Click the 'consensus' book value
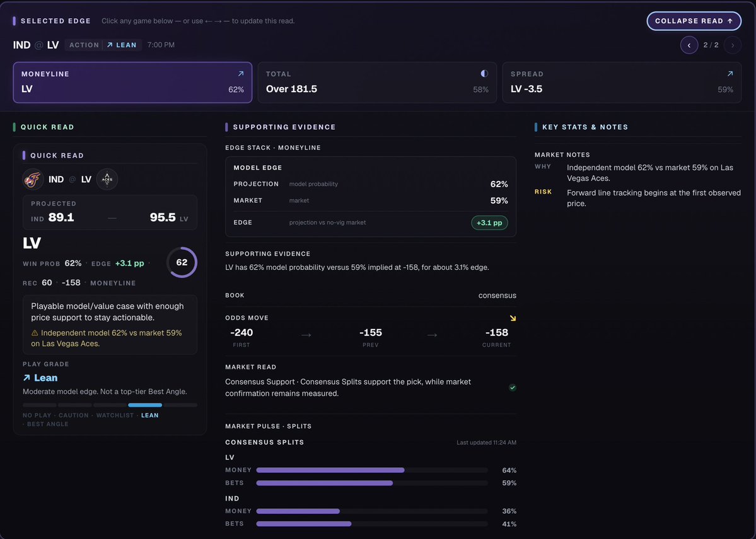The width and height of the screenshot is (756, 539). click(497, 296)
